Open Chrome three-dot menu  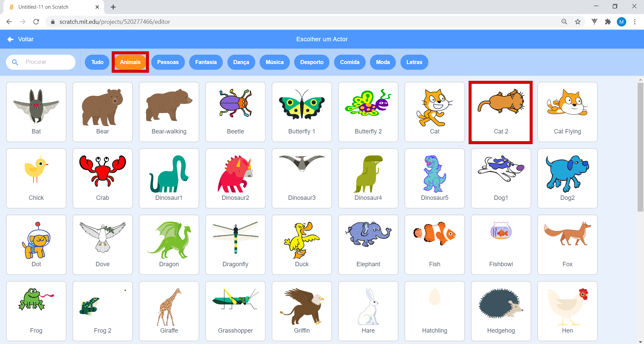tap(635, 22)
